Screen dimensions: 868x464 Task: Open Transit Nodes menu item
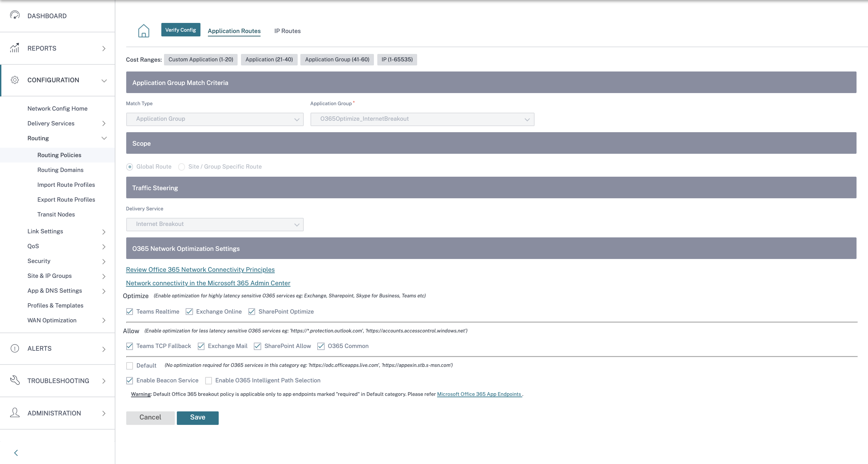click(x=56, y=214)
